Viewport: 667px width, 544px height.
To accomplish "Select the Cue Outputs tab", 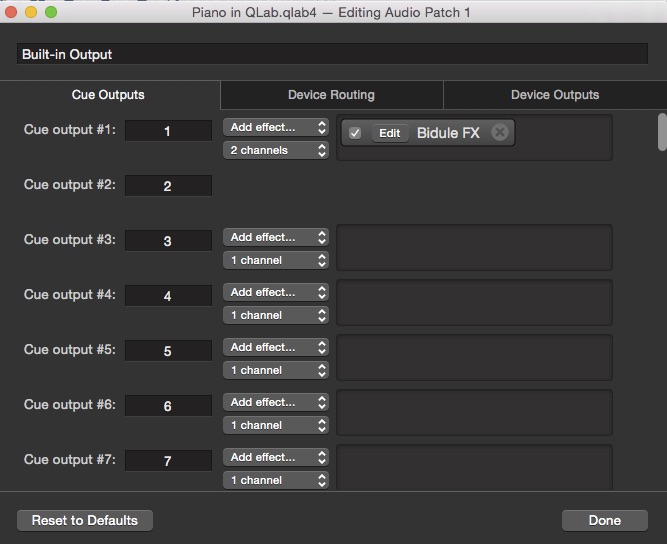I will [108, 95].
